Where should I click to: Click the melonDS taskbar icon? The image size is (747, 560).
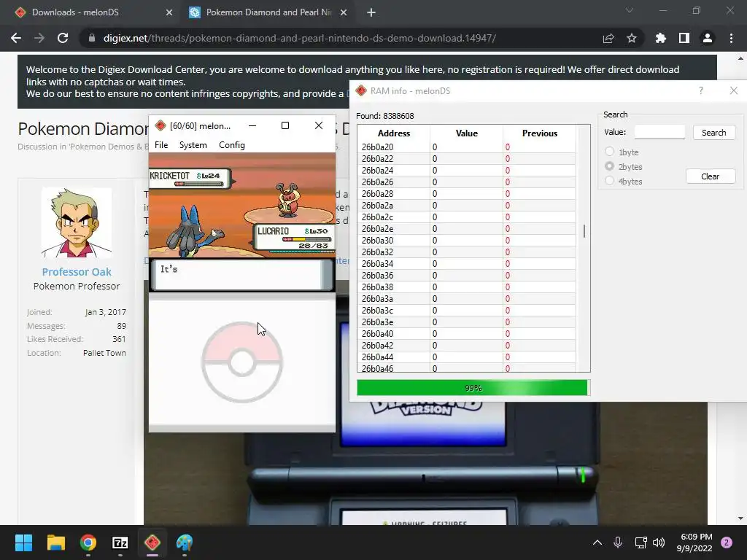152,542
